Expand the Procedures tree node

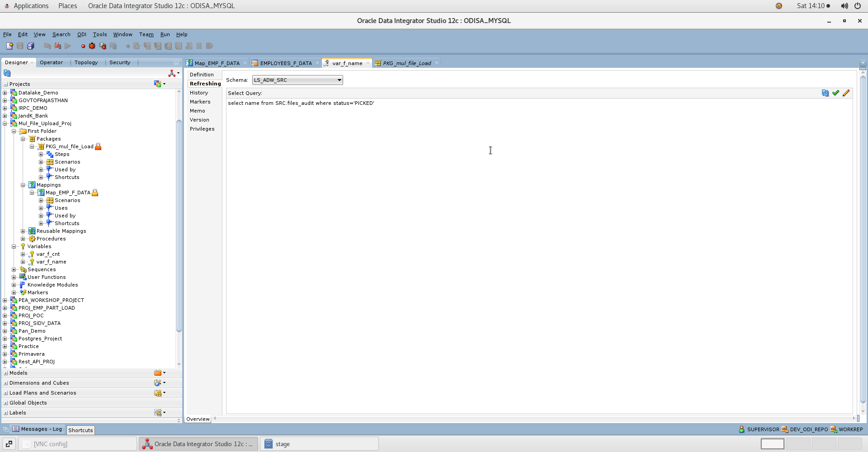(x=23, y=239)
